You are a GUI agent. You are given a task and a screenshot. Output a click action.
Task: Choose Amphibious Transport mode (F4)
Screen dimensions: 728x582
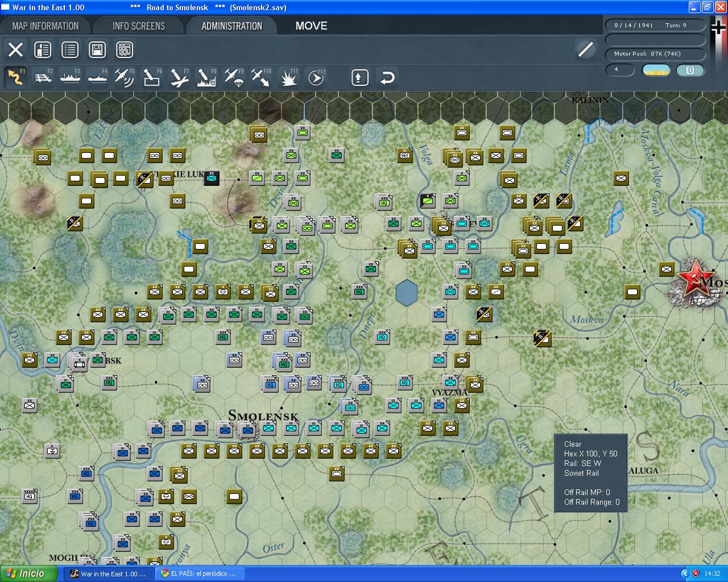97,77
